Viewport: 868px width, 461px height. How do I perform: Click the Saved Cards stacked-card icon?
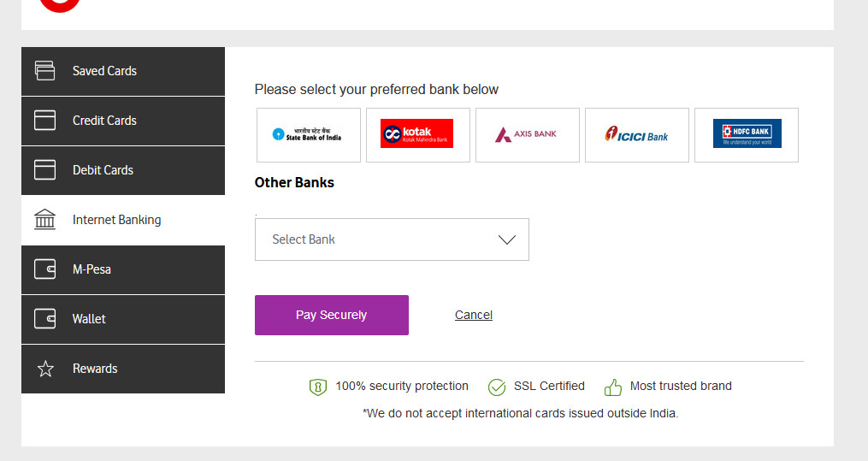pos(44,71)
